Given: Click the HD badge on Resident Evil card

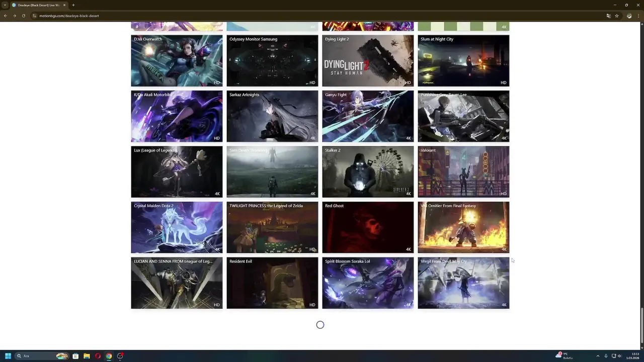Looking at the screenshot, I should (312, 305).
